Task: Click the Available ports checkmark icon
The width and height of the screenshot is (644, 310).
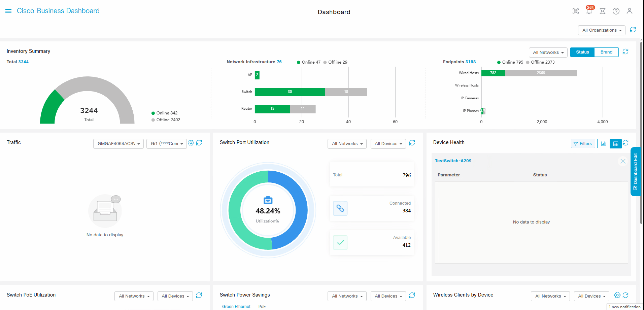Action: (340, 243)
